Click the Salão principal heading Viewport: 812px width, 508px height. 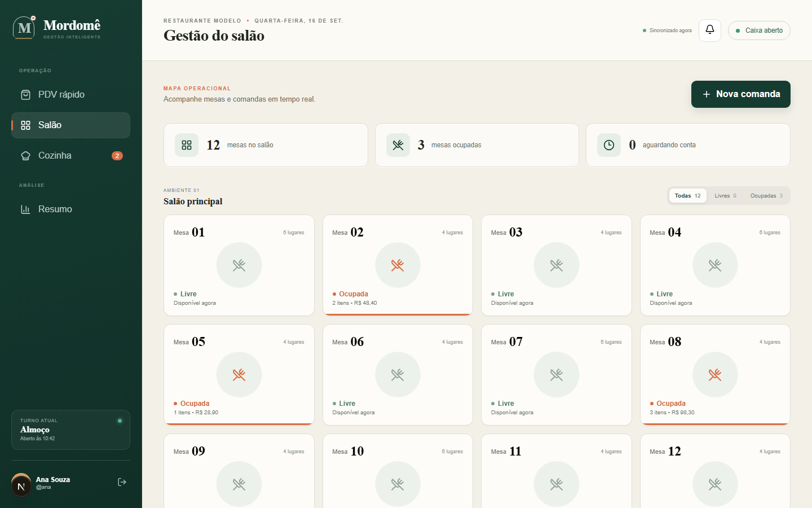click(193, 202)
